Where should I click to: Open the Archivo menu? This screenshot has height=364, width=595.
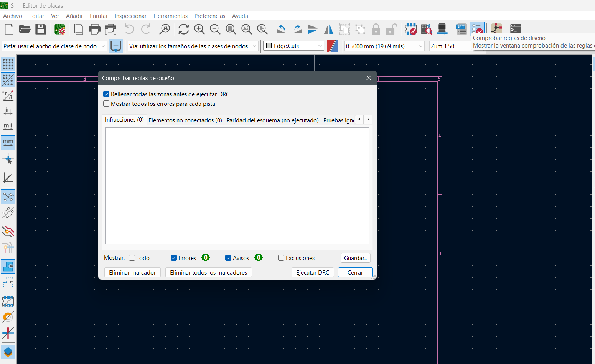point(13,16)
